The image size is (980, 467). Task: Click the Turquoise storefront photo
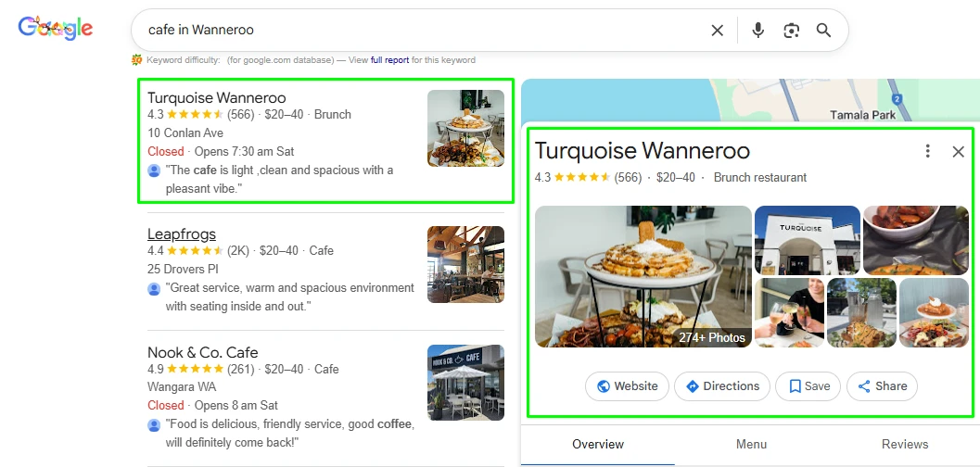click(x=806, y=240)
